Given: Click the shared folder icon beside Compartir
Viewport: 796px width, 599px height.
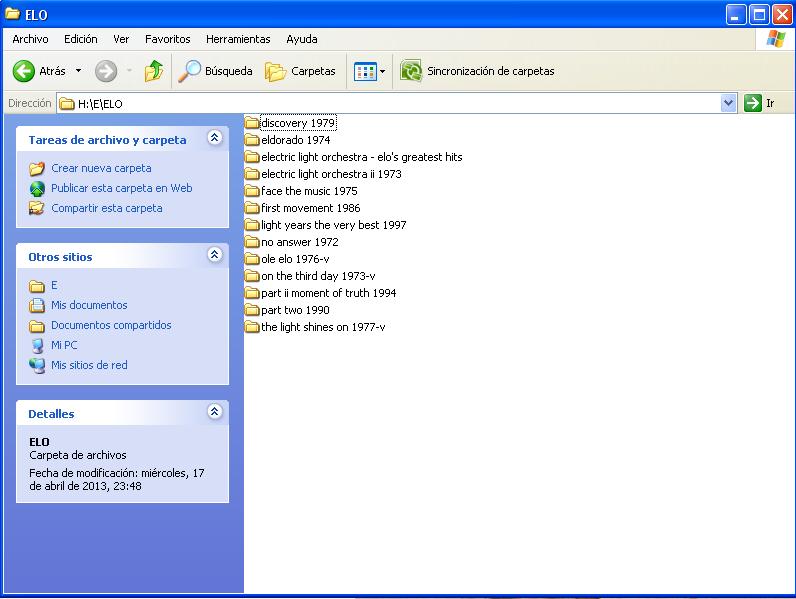Looking at the screenshot, I should click(x=37, y=208).
